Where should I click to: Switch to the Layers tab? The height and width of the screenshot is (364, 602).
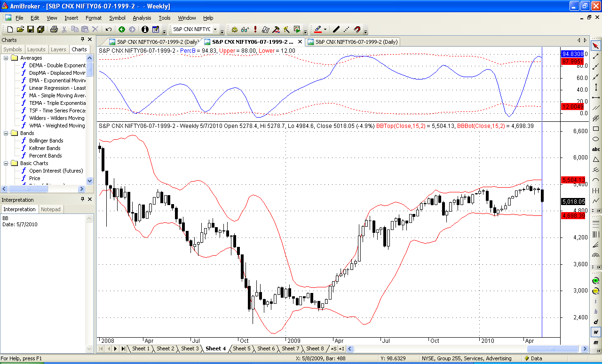(58, 49)
